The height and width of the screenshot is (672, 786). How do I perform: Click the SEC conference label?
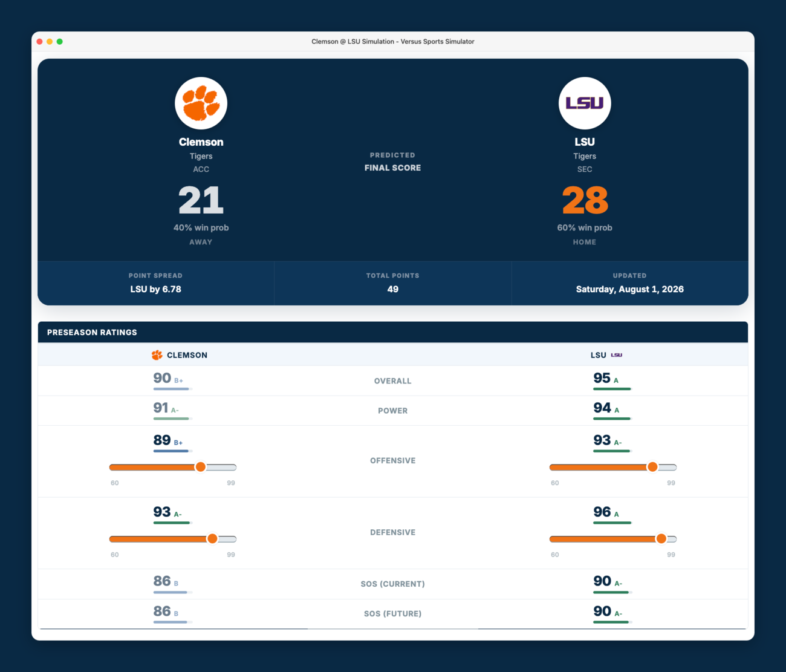tap(585, 169)
